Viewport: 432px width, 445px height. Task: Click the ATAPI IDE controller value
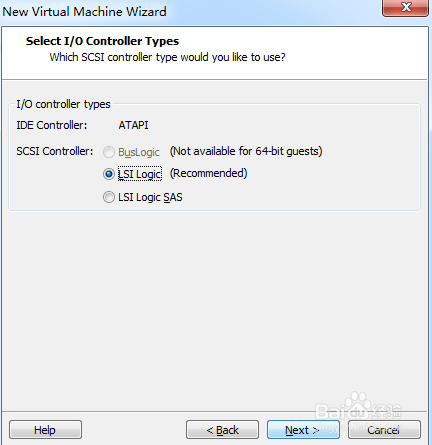click(133, 125)
